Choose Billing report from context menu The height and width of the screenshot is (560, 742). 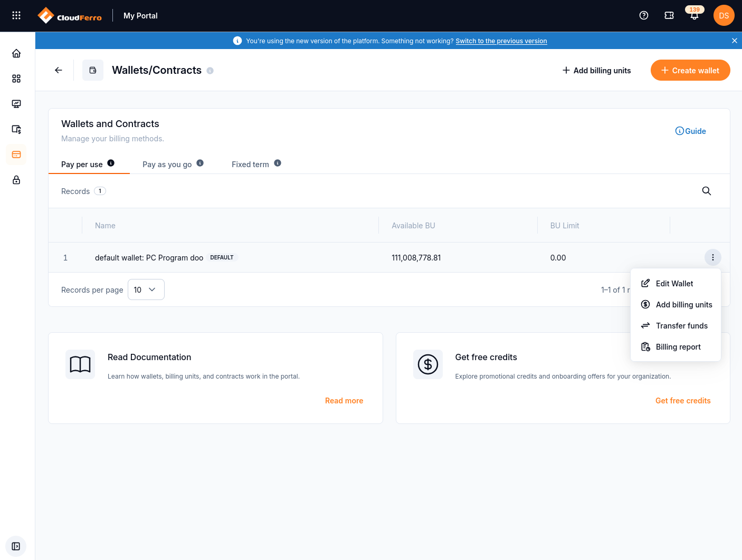(x=676, y=347)
